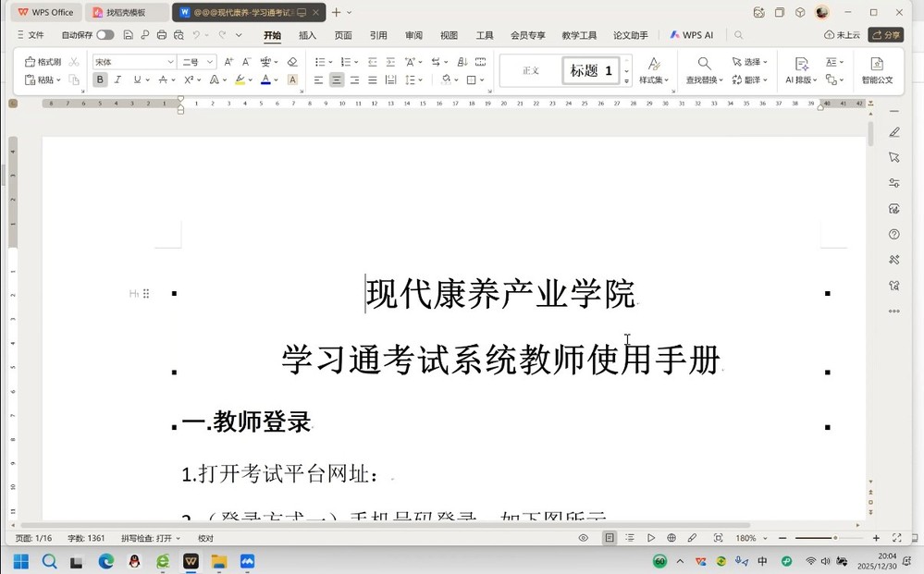Click the 分享 share button
The image size is (924, 574).
[x=886, y=35]
